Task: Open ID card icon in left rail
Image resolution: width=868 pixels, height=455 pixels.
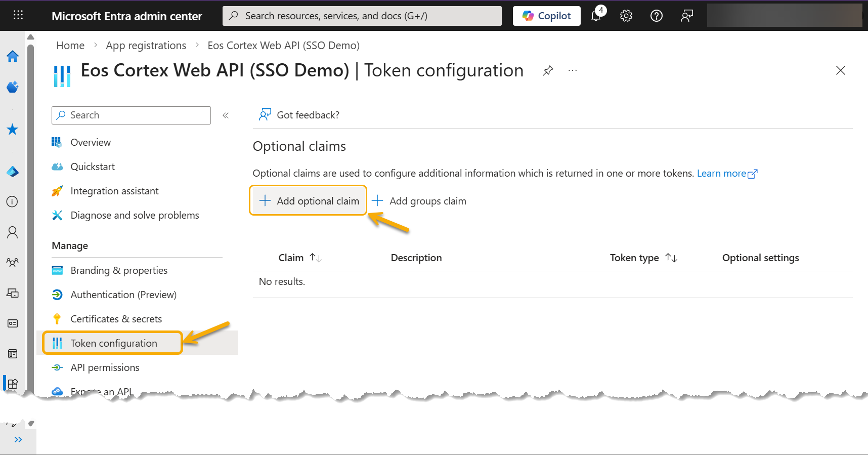Action: pos(13,323)
